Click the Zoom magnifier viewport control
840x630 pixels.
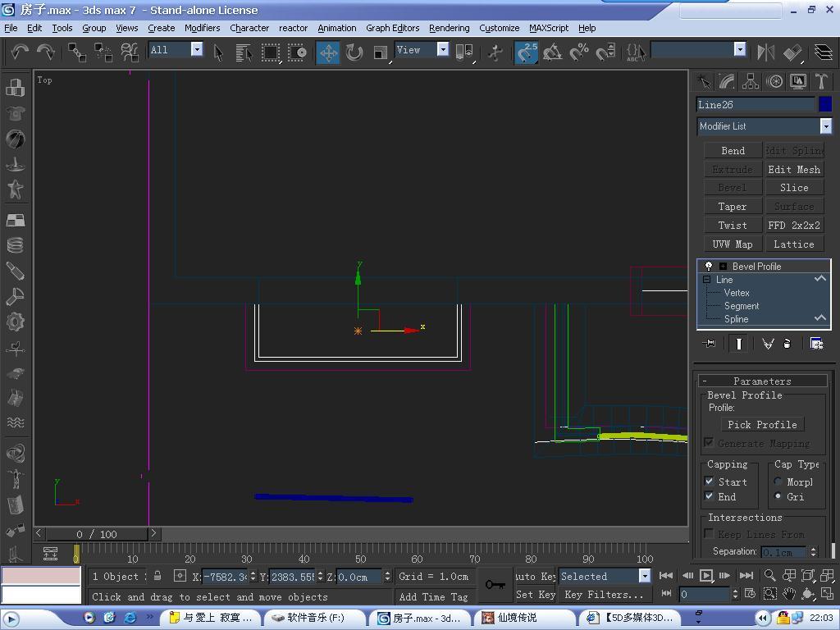(x=769, y=576)
